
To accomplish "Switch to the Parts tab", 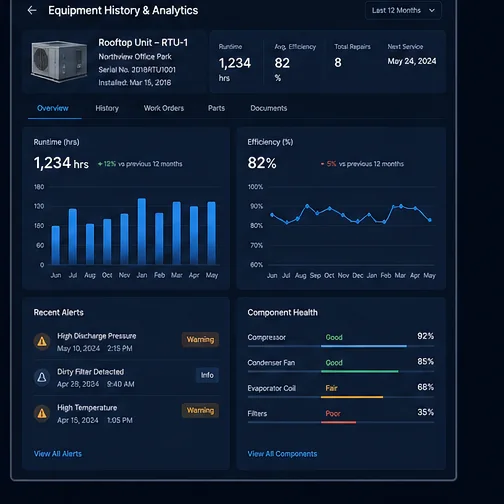I will pos(216,108).
